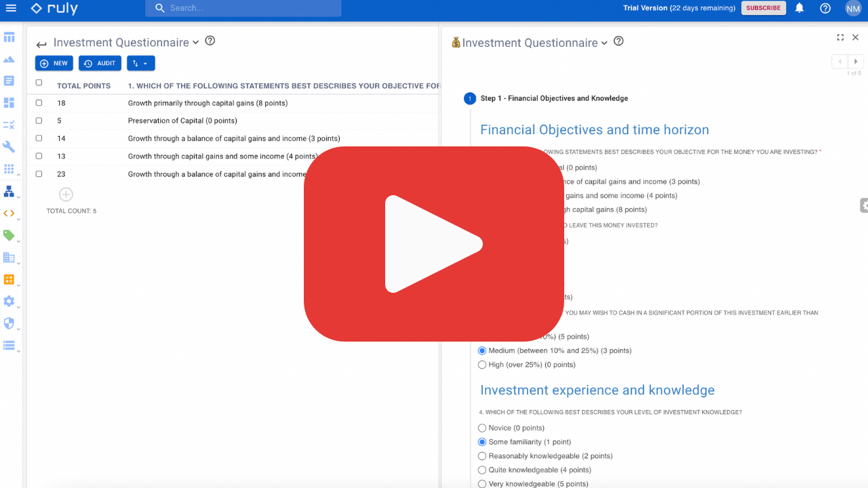Play the video overlay button
The width and height of the screenshot is (868, 488).
coord(434,244)
